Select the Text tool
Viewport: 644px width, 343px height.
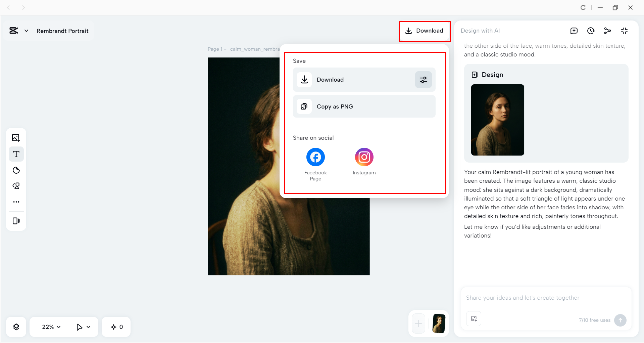(x=16, y=154)
